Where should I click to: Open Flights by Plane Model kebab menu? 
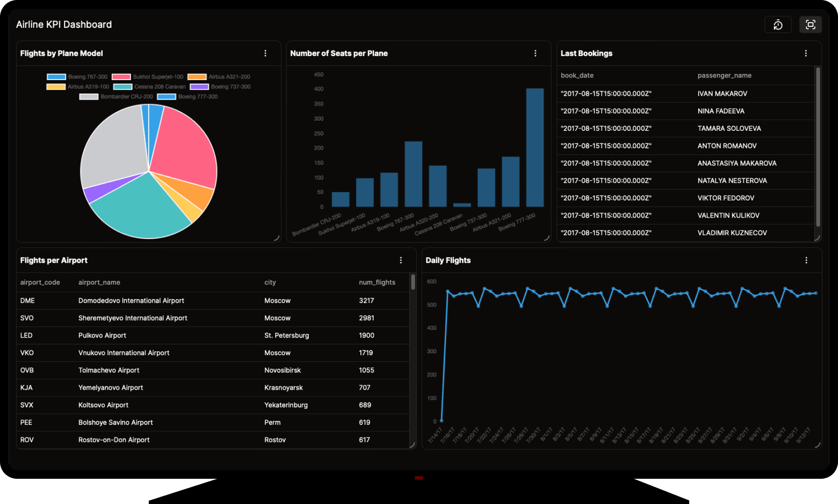click(266, 53)
